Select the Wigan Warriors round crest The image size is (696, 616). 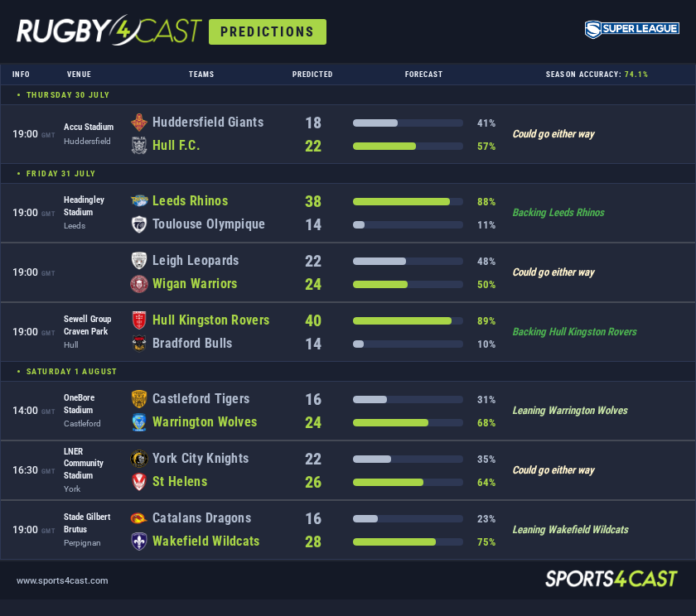click(139, 284)
